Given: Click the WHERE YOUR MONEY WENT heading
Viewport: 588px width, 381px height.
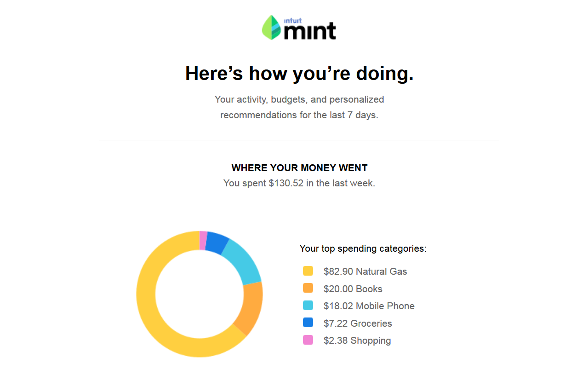Looking at the screenshot, I should pos(299,167).
